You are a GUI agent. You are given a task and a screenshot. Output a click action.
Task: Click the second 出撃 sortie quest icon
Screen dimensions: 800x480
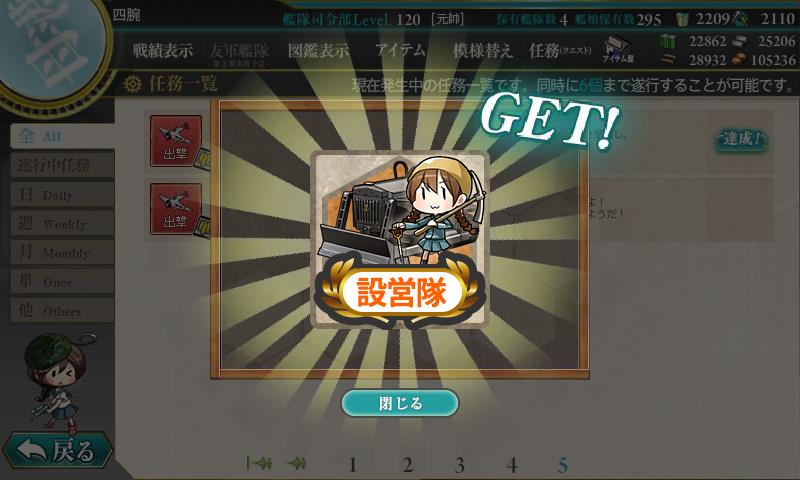tap(176, 209)
